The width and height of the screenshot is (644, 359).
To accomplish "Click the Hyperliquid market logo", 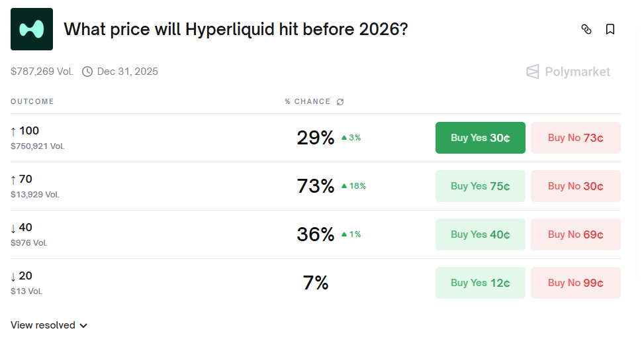I will pos(32,29).
